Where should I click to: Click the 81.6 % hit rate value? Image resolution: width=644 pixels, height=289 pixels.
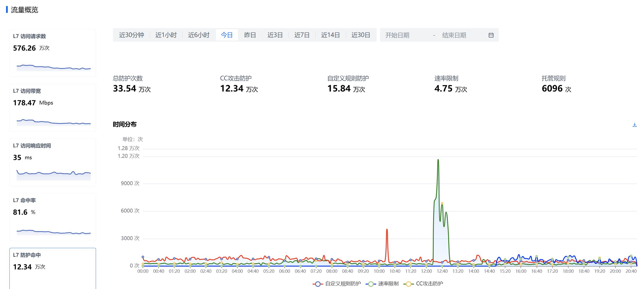(x=24, y=212)
